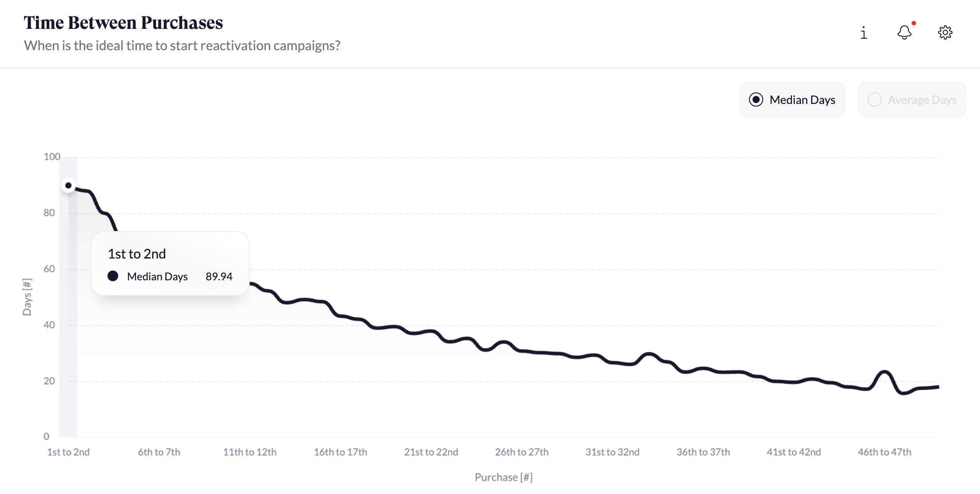Click the "Time Between Purchases" heading
This screenshot has height=494, width=980.
point(123,23)
